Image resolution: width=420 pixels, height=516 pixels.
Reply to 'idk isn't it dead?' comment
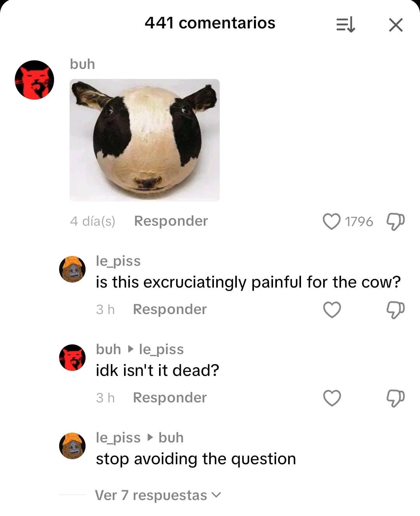pyautogui.click(x=170, y=398)
